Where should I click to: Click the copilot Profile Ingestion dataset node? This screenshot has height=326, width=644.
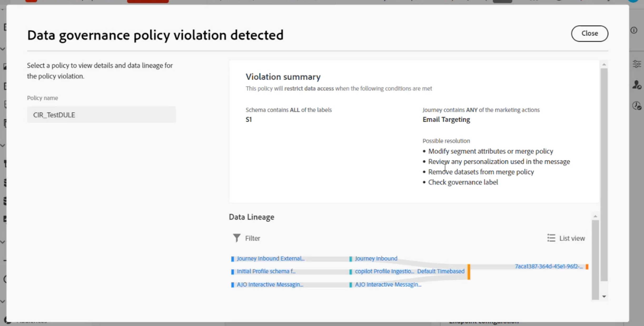[x=384, y=271]
